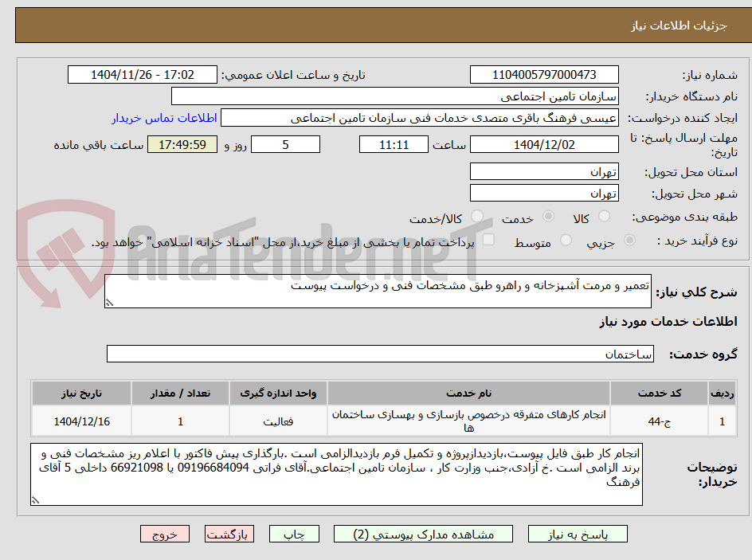
Task: Click the اطلاعات خدمات مورد نیاز heading
Action: click(x=668, y=322)
